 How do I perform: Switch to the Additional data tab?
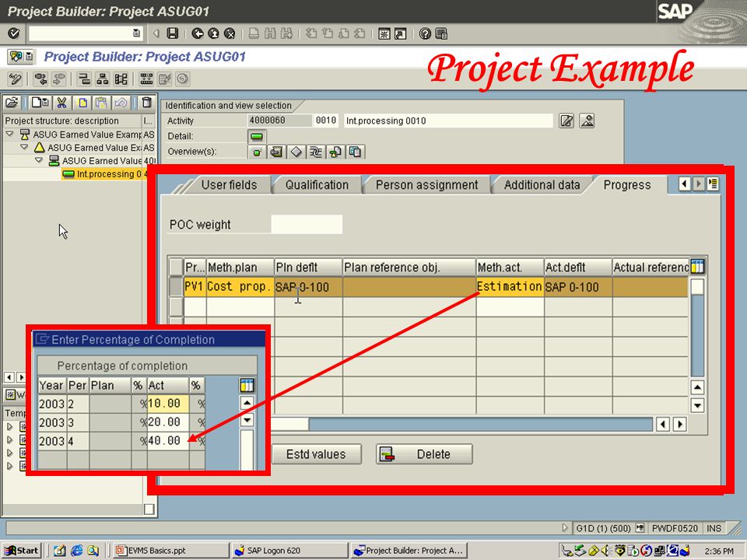542,185
